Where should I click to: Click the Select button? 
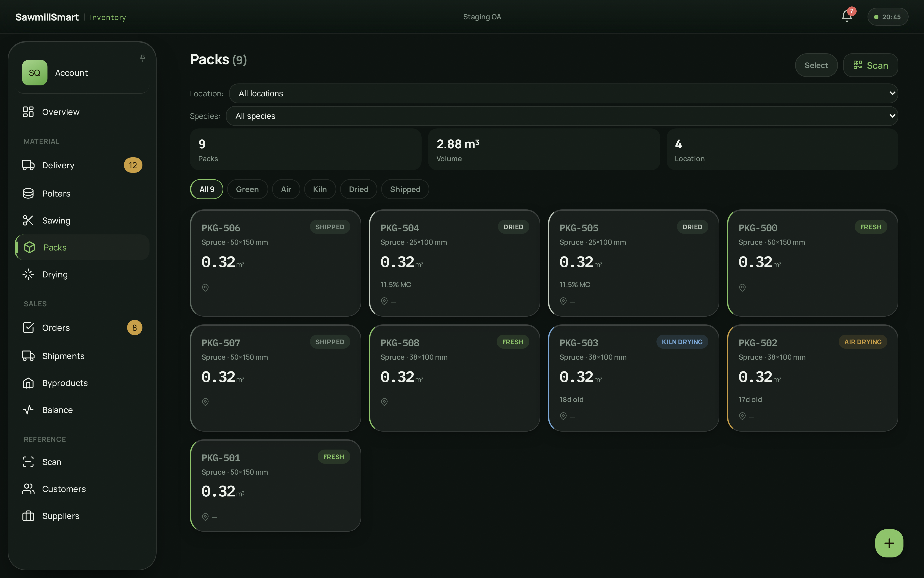pyautogui.click(x=816, y=65)
